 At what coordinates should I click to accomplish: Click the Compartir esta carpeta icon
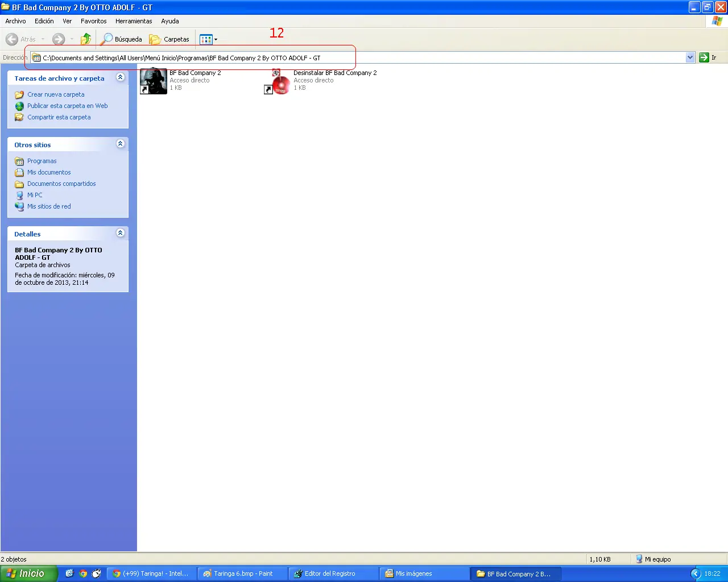tap(19, 118)
